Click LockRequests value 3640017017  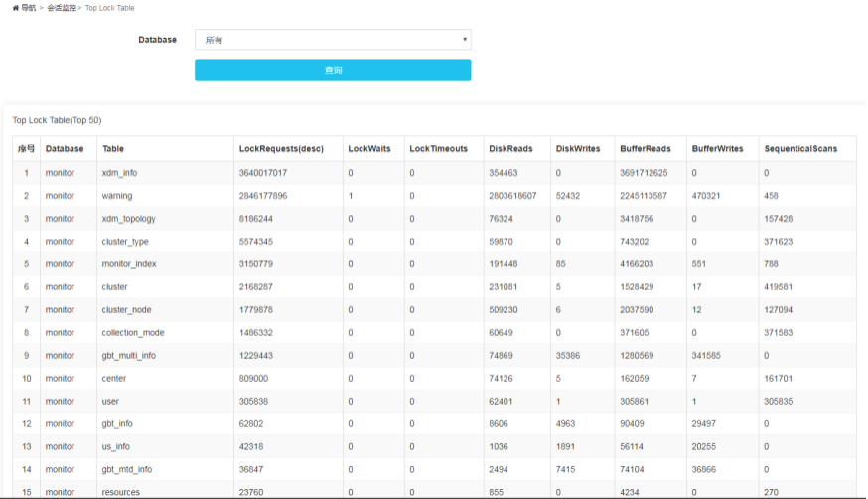[x=263, y=173]
